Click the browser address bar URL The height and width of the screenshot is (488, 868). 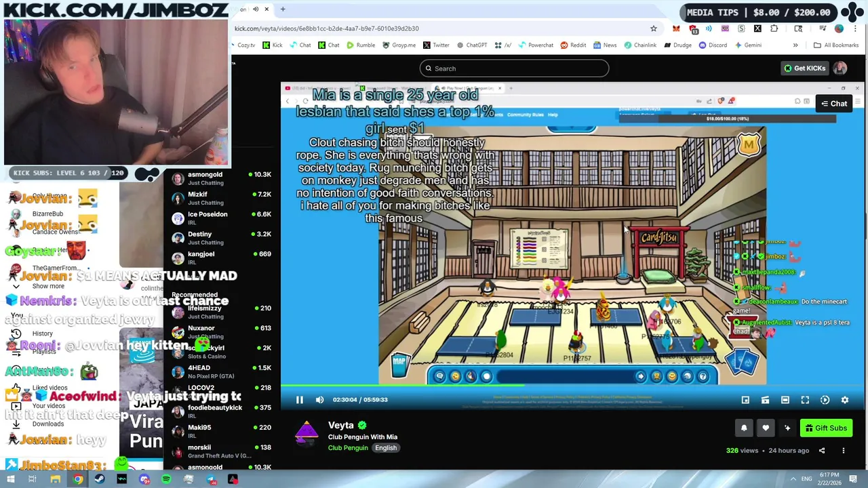point(327,28)
